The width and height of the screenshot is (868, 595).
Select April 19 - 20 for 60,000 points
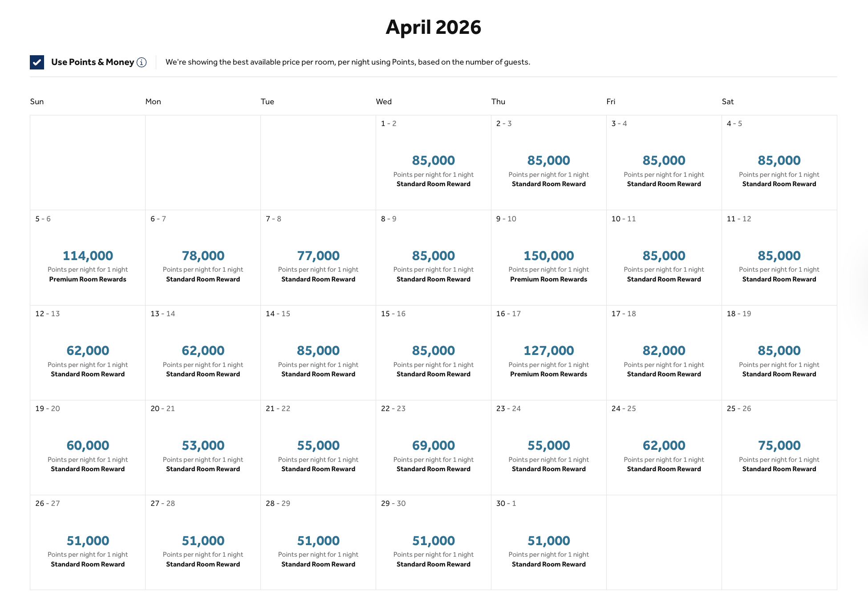(x=88, y=448)
